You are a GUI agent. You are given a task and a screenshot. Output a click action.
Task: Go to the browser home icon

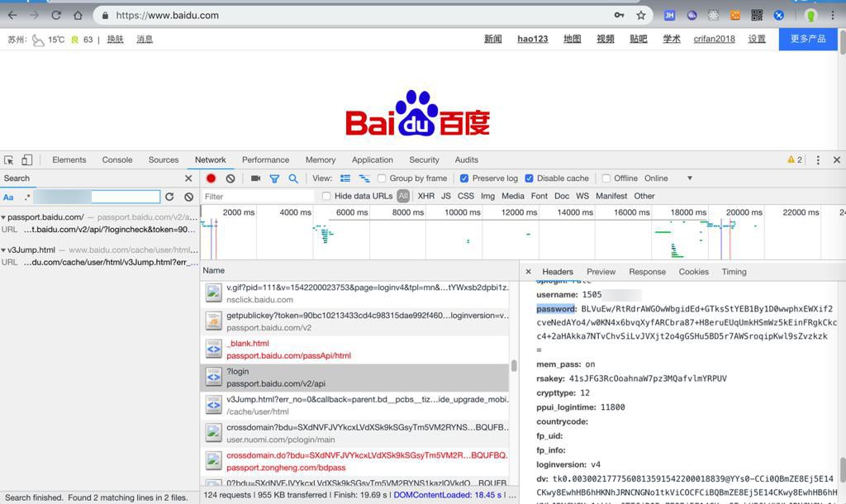(78, 15)
